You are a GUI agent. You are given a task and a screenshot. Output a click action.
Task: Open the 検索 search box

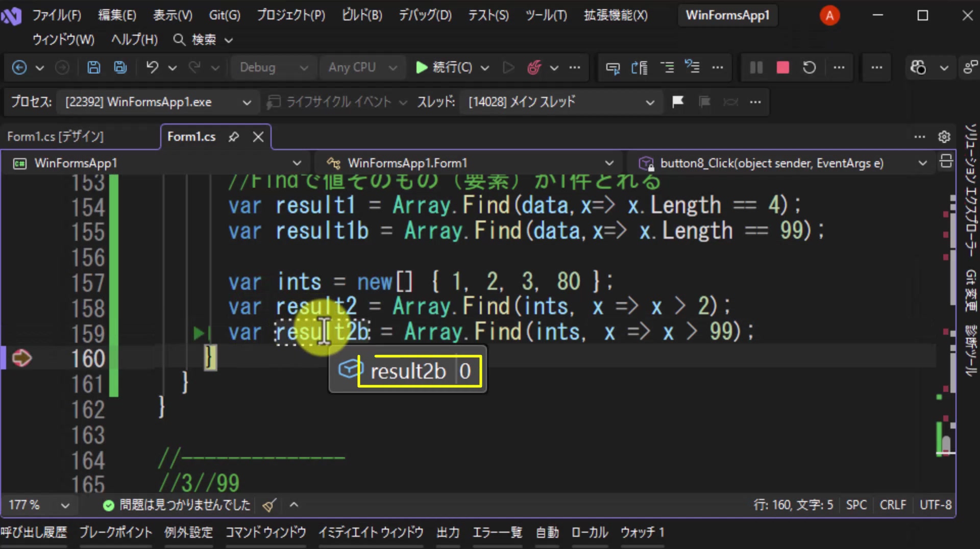(203, 40)
